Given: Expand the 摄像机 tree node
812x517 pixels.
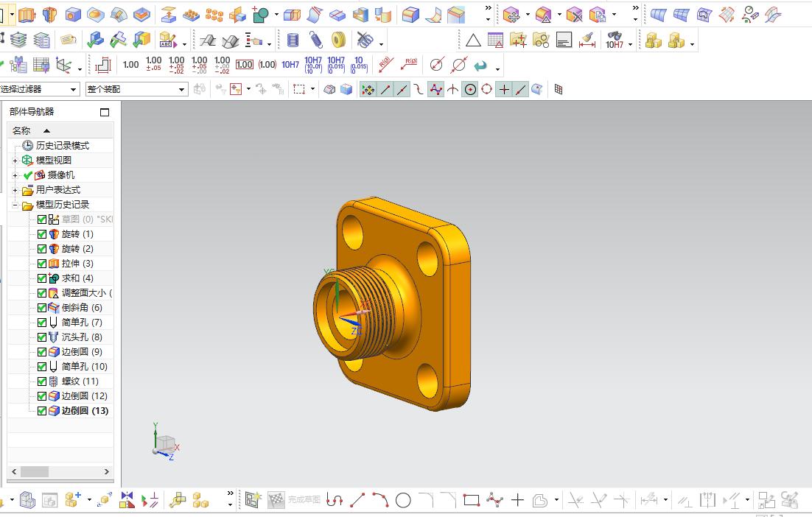Looking at the screenshot, I should coord(15,175).
